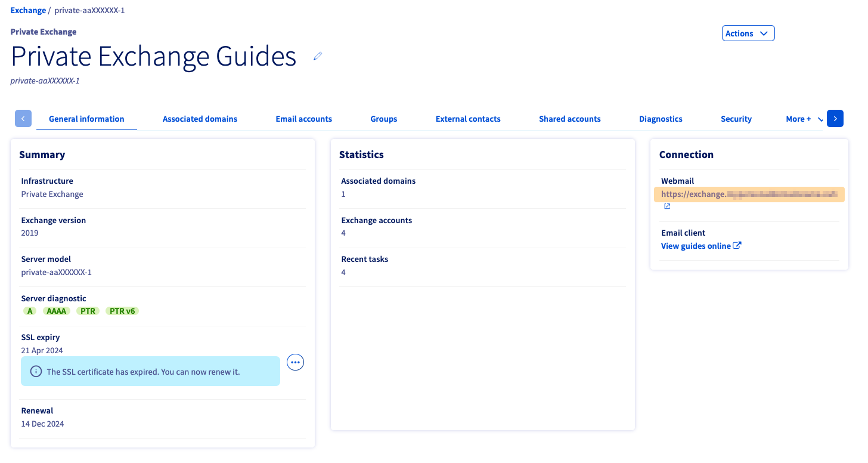Open the Shared accounts tab

[569, 119]
